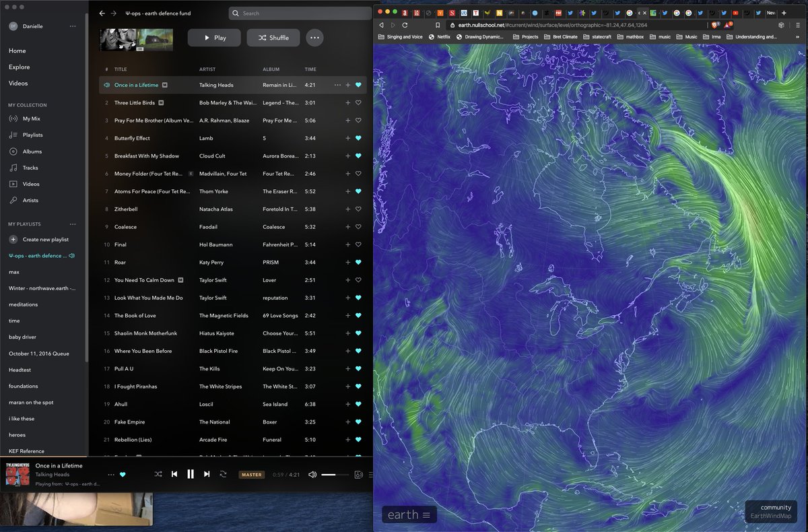Image resolution: width=808 pixels, height=532 pixels.
Task: Add Coalesce to playlist with plus icon
Action: click(347, 227)
